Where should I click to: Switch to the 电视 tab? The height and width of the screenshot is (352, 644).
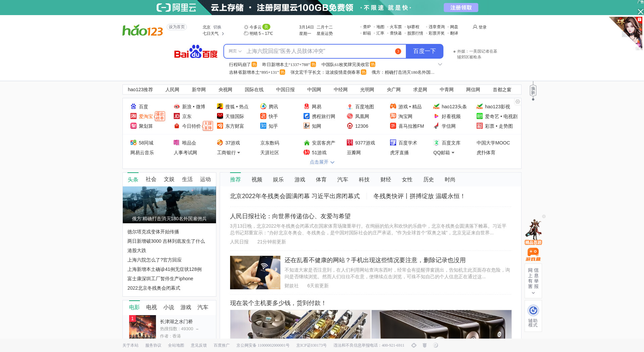pos(152,307)
